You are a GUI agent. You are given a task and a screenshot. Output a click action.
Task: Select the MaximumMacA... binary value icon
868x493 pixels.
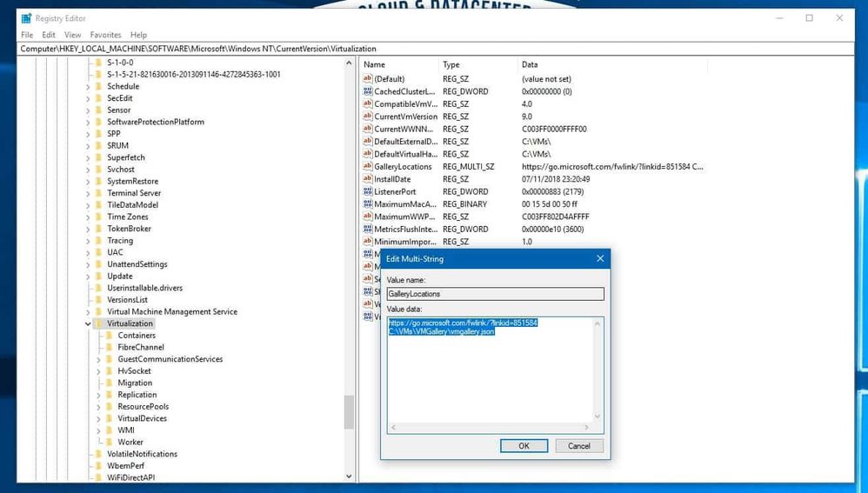coord(368,203)
